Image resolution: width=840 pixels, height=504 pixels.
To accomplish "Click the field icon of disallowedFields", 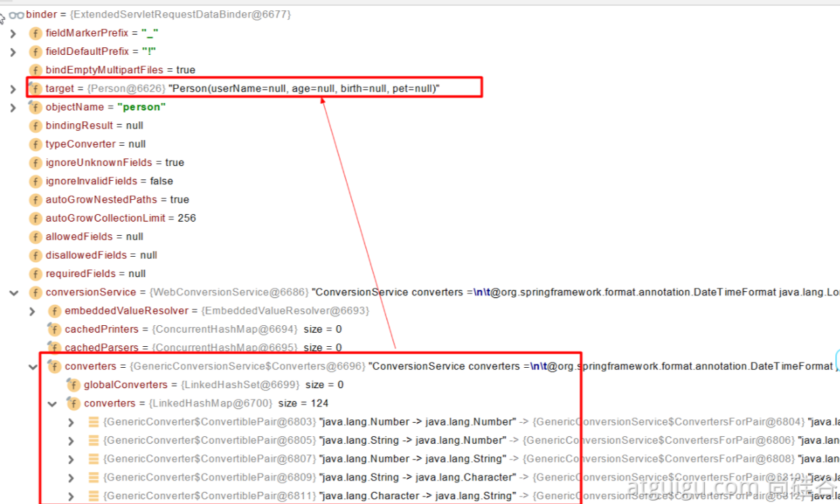I will pyautogui.click(x=35, y=255).
